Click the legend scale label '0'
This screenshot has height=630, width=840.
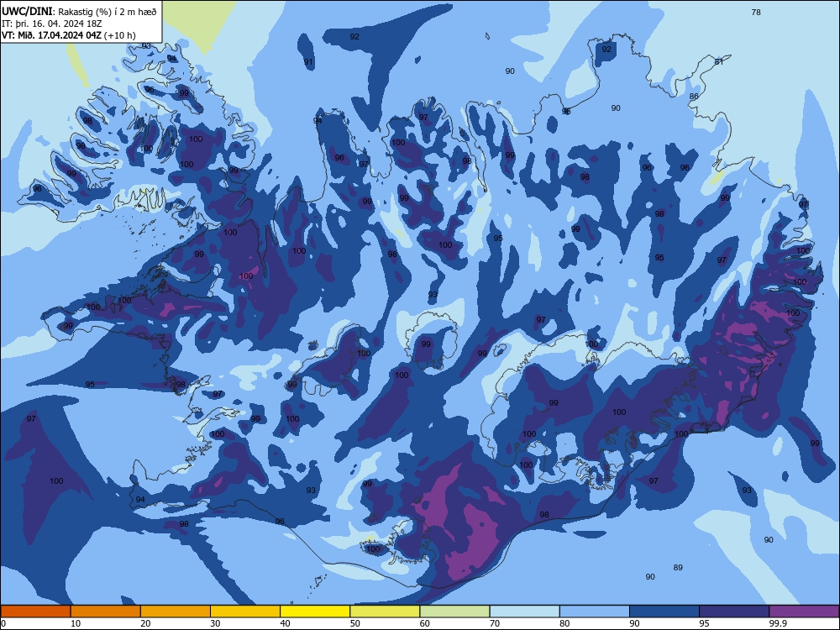[3, 623]
